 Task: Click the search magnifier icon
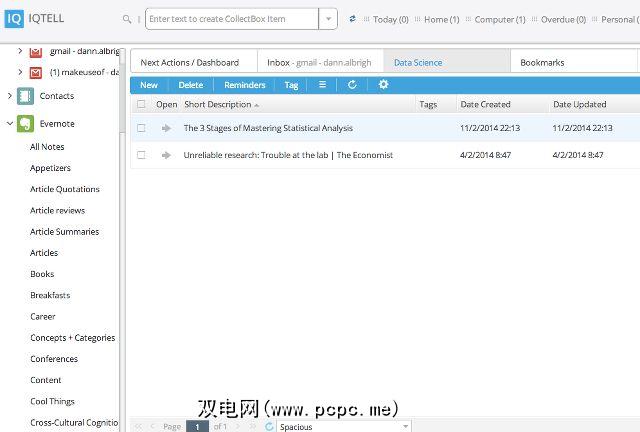click(x=127, y=19)
